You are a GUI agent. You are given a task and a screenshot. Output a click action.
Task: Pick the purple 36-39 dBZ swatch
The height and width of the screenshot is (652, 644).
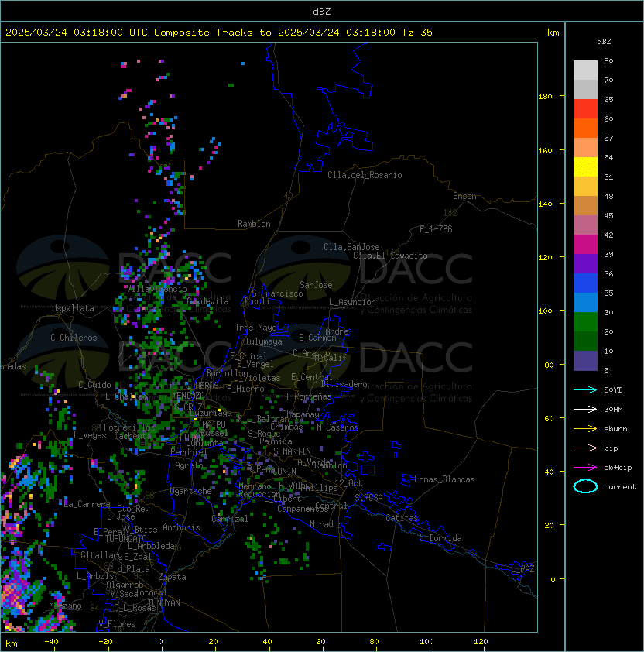[x=585, y=264]
